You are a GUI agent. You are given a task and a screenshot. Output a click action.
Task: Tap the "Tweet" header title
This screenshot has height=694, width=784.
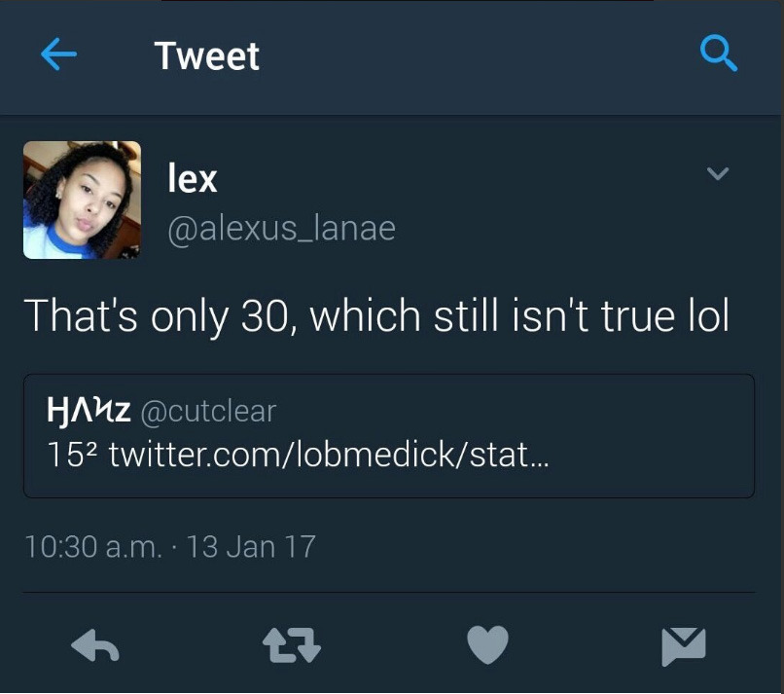point(206,56)
